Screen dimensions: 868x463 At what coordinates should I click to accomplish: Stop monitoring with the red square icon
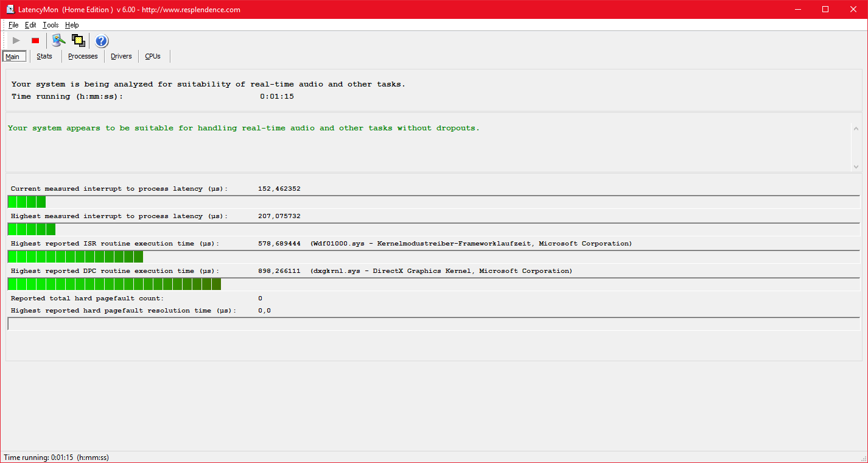[35, 41]
